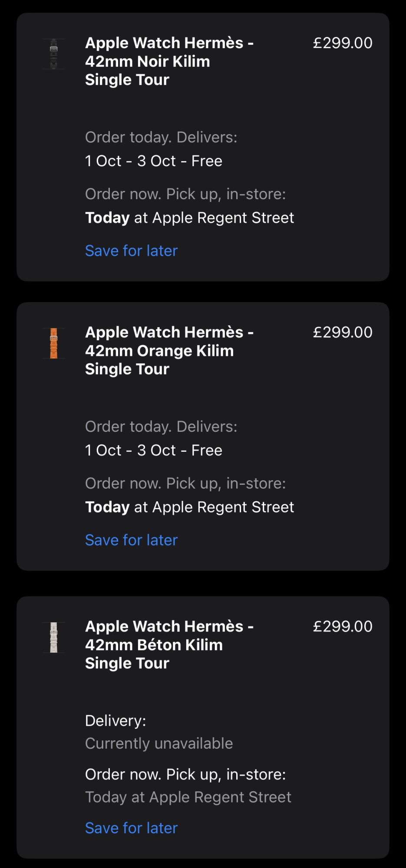Open the Béton Kilim watch band thumbnail
406x868 pixels.
pyautogui.click(x=54, y=638)
